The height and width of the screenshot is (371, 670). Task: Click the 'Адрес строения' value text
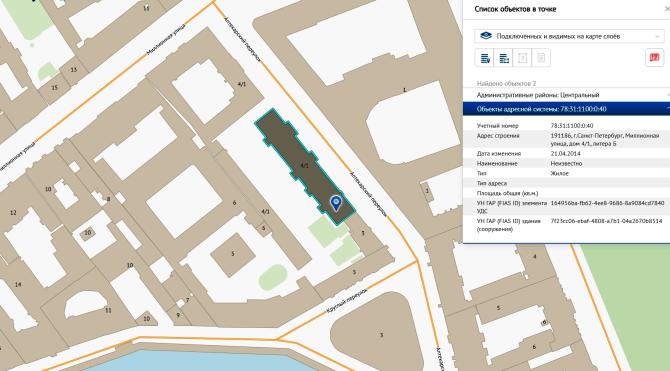[605, 140]
